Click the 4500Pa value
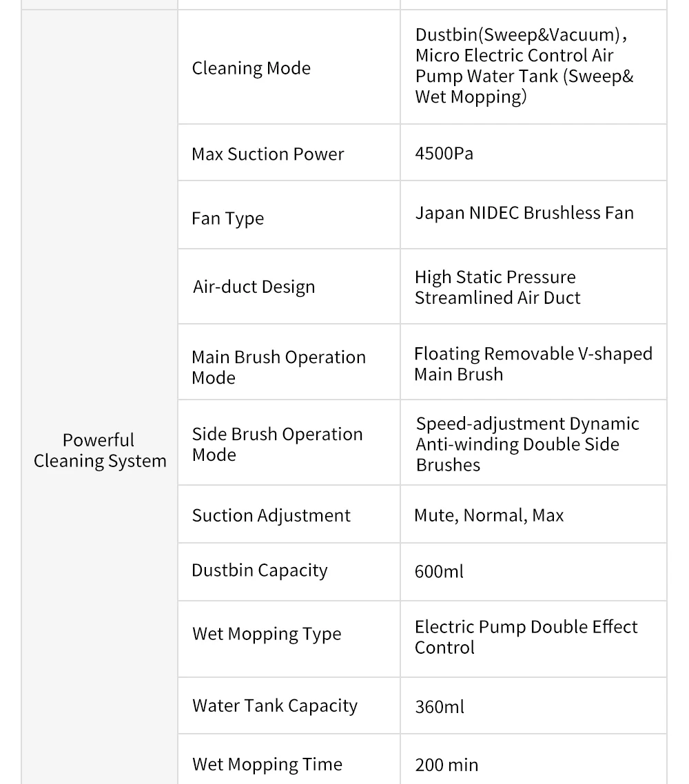This screenshot has width=689, height=784. coord(444,153)
